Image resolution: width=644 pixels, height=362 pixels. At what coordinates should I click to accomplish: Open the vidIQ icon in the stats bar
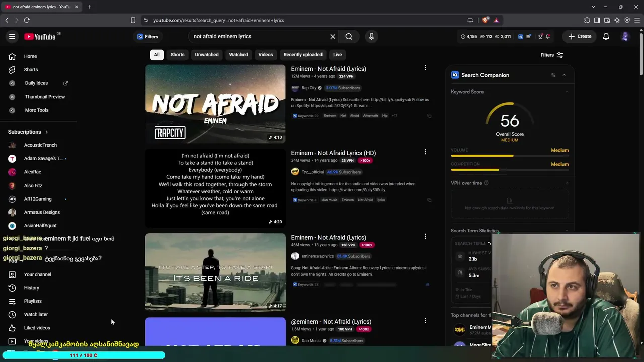coord(521,36)
